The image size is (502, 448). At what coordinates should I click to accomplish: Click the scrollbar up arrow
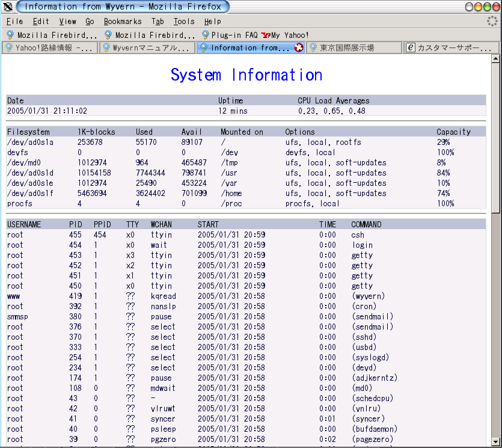(495, 58)
